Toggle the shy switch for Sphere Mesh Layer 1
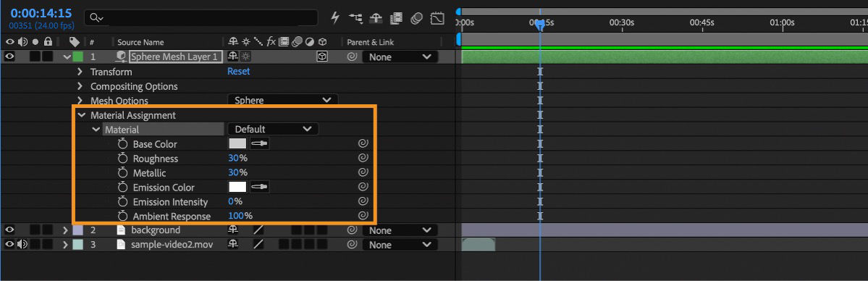This screenshot has width=868, height=281. (233, 56)
